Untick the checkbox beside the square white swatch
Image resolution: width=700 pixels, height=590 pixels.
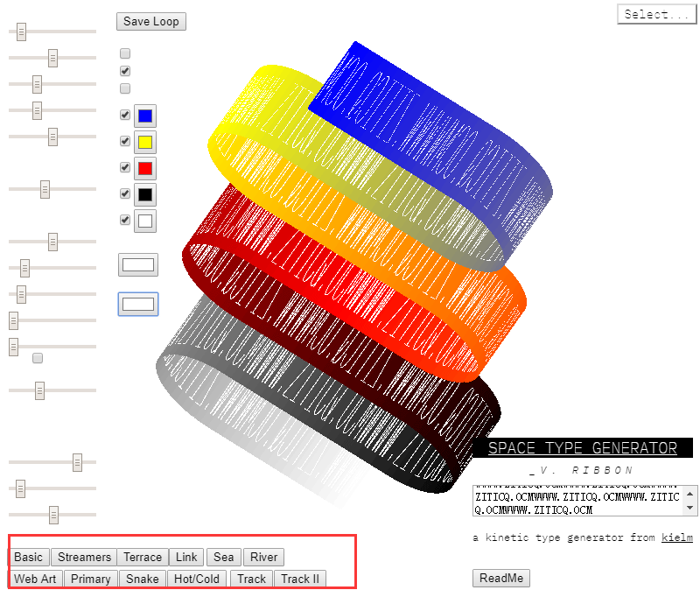[x=125, y=220]
